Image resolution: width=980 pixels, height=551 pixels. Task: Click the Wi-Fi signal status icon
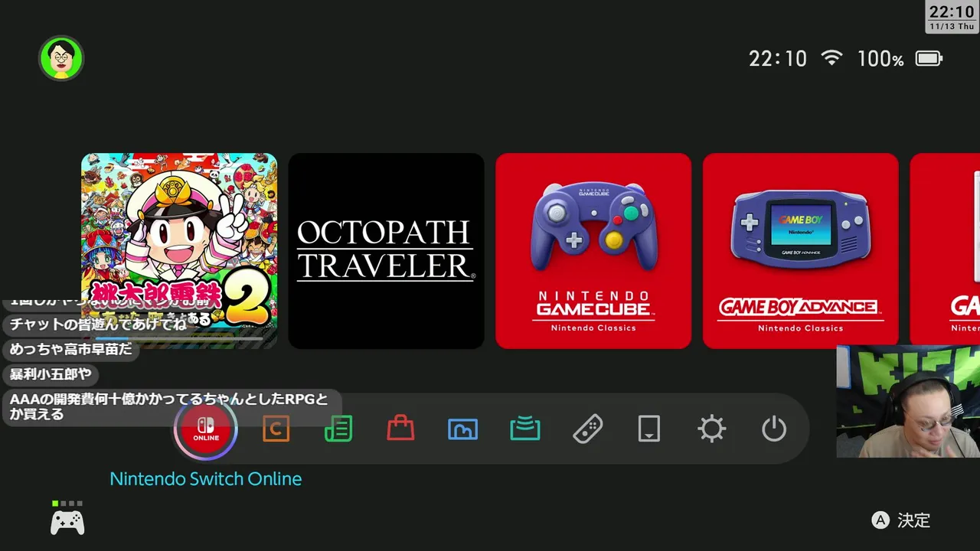click(831, 58)
